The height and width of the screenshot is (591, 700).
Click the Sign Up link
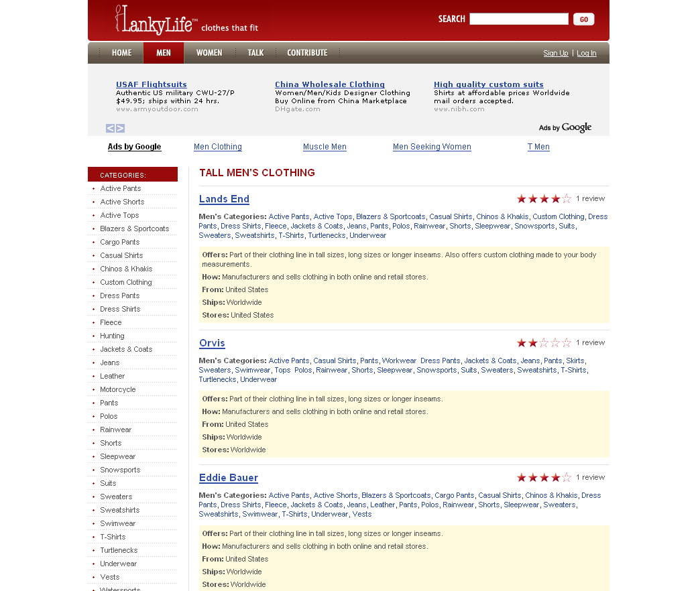pyautogui.click(x=556, y=53)
